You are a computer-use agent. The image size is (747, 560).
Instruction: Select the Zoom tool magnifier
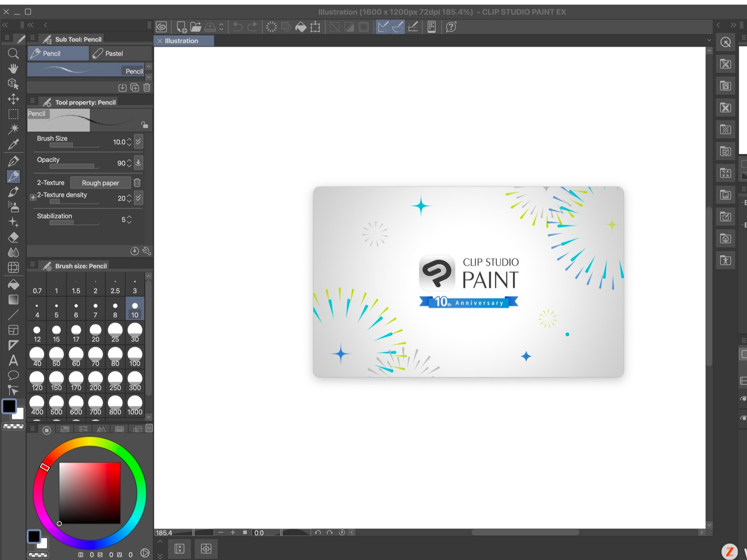(x=13, y=53)
